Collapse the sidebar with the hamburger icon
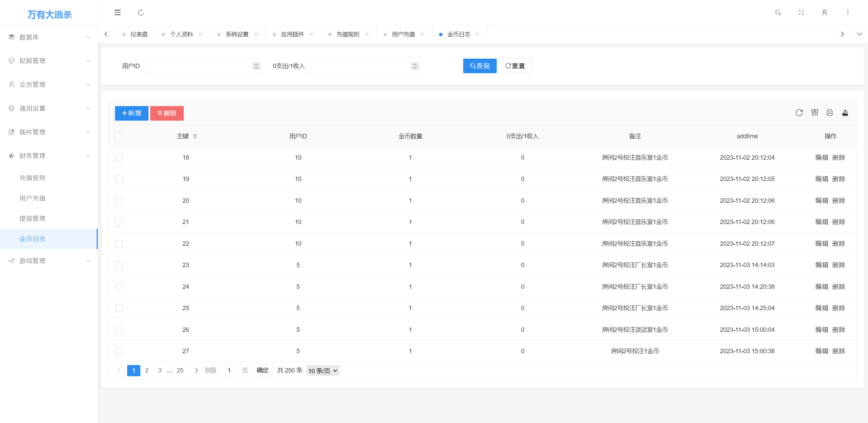Image resolution: width=868 pixels, height=423 pixels. pyautogui.click(x=118, y=13)
